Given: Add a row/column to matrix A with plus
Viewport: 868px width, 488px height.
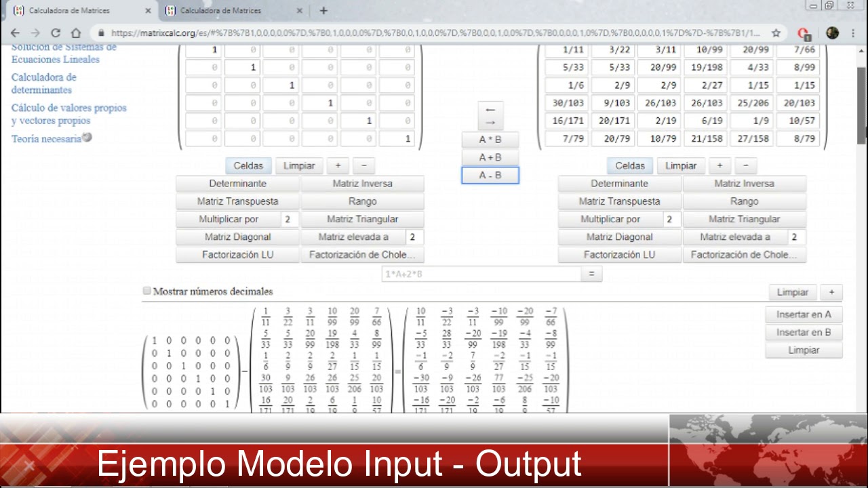Looking at the screenshot, I should pyautogui.click(x=338, y=165).
